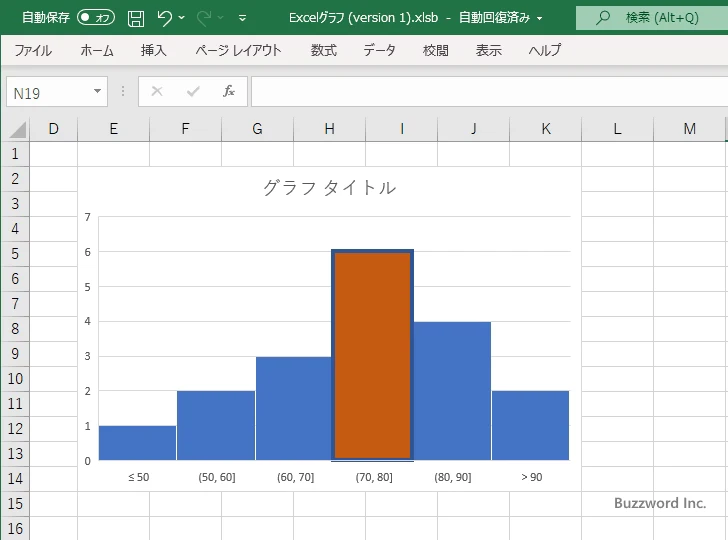Click the Insert Function fx icon

tap(228, 91)
